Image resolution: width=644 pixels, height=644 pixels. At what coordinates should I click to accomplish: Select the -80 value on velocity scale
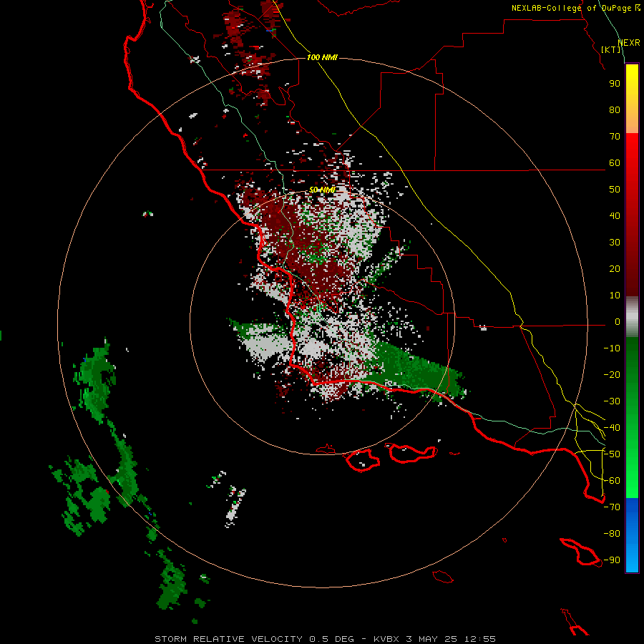tap(612, 534)
